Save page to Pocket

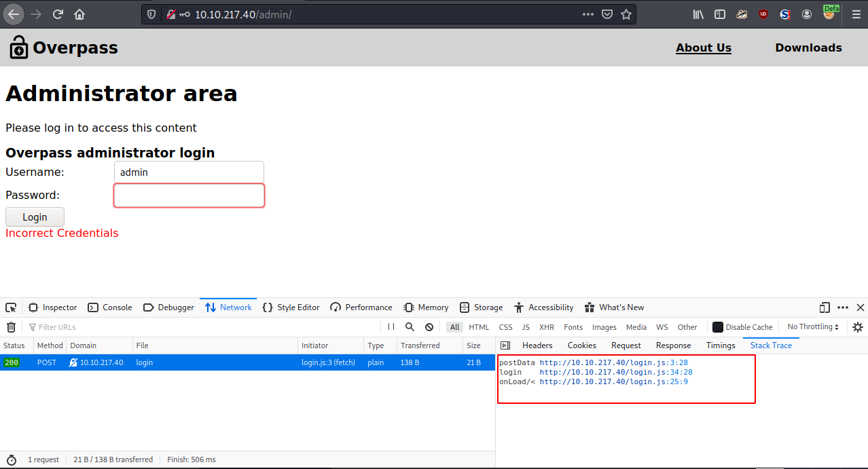point(608,14)
